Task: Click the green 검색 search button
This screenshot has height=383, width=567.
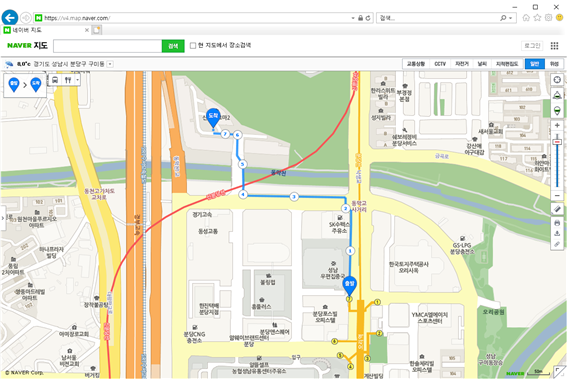Action: (x=173, y=46)
